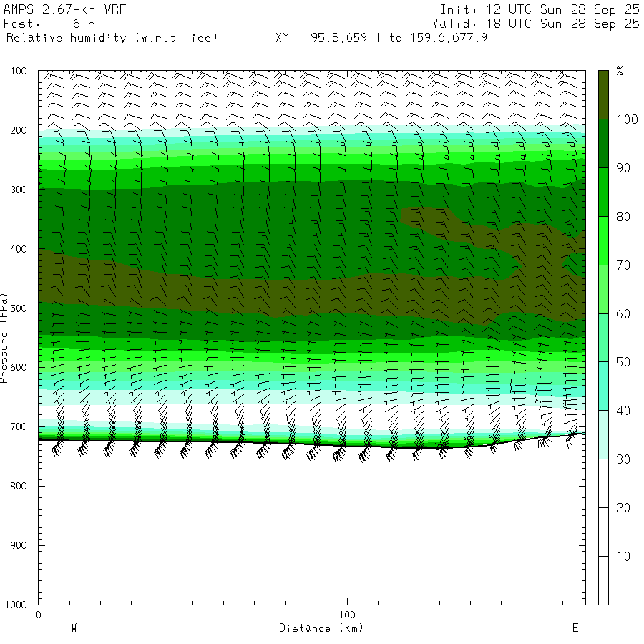Click the '%' unit label above colorbar
The image size is (644, 644).
[x=620, y=71]
